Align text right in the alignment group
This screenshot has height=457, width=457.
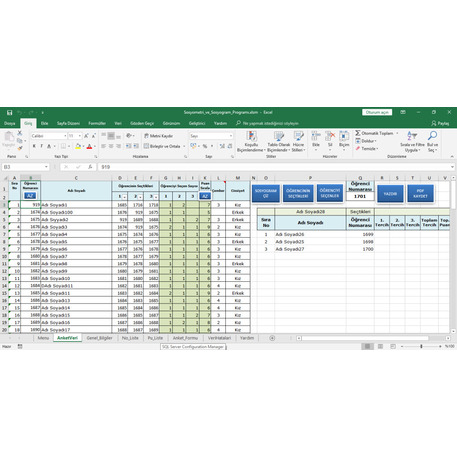[x=118, y=146]
